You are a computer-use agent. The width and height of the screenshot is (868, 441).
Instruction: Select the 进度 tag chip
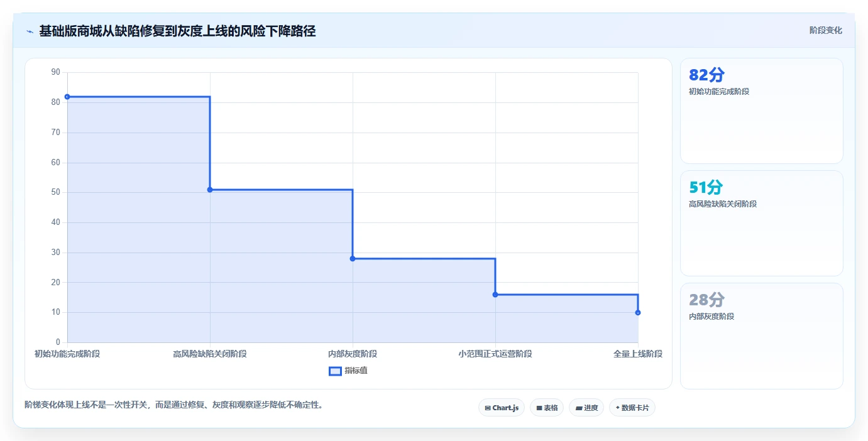[x=586, y=408]
